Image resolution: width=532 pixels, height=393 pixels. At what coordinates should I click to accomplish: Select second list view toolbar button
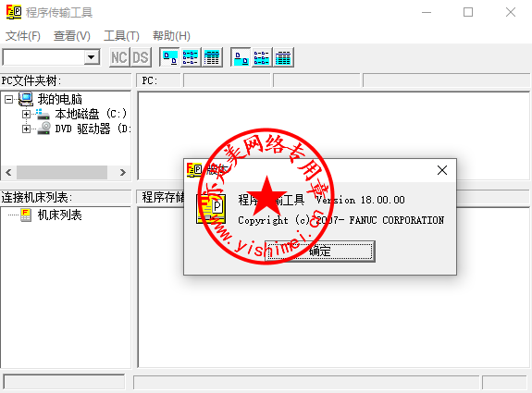(x=262, y=57)
